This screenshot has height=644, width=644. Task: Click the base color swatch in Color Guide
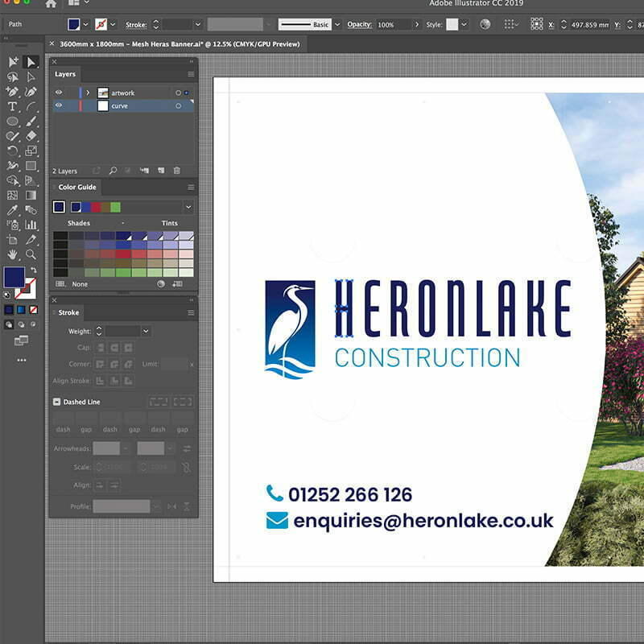[59, 207]
